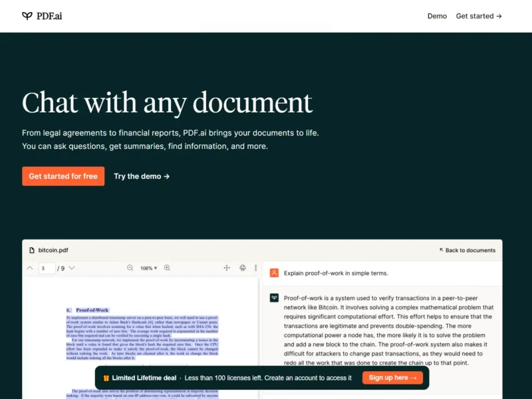Go Back to documents
532x399 pixels.
pyautogui.click(x=467, y=251)
